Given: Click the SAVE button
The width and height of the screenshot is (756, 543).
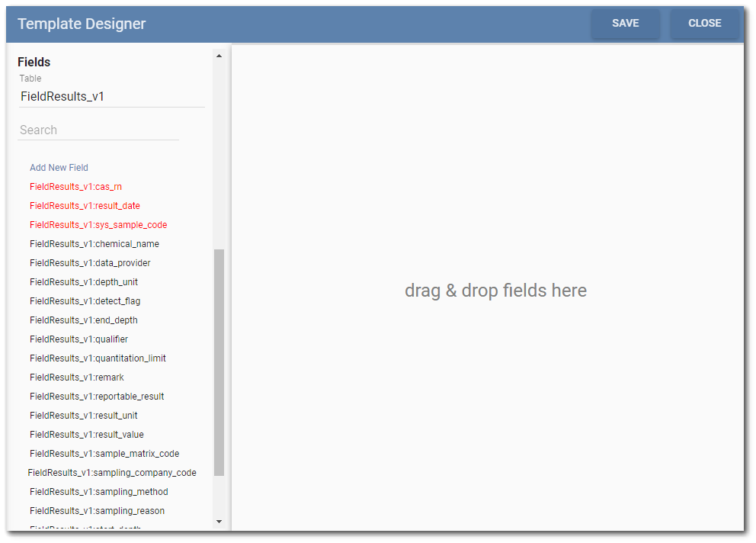Looking at the screenshot, I should click(625, 23).
